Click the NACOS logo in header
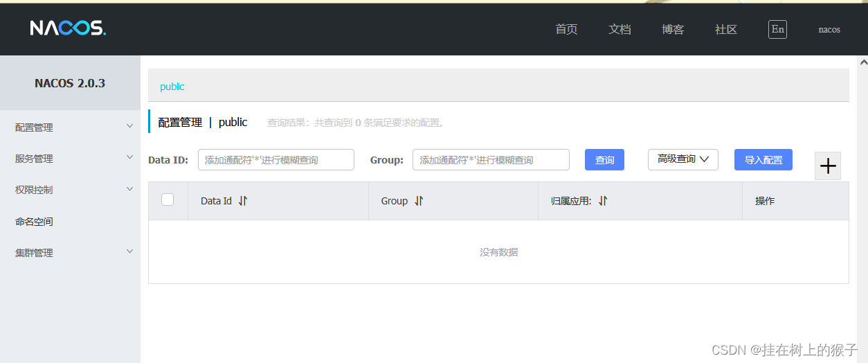 tap(68, 28)
